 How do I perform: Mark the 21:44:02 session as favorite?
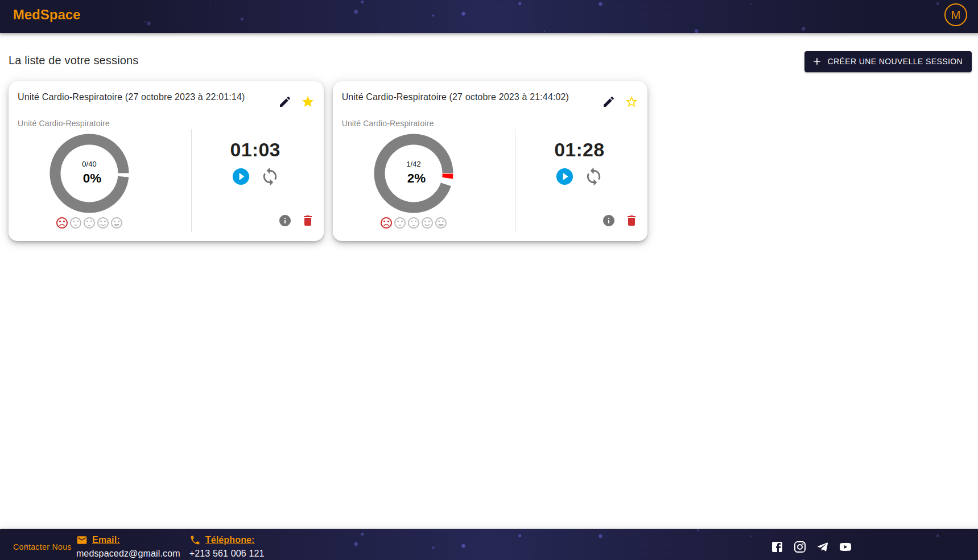click(x=632, y=102)
